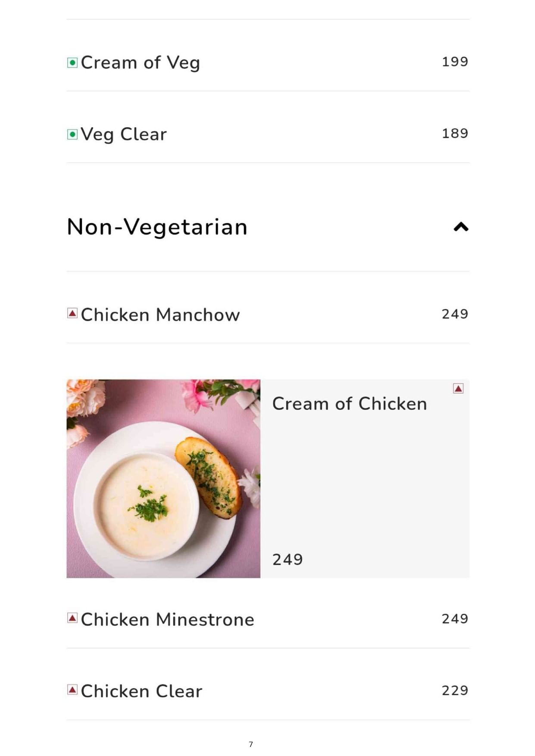Click the Cream of Chicken title

[x=350, y=404]
